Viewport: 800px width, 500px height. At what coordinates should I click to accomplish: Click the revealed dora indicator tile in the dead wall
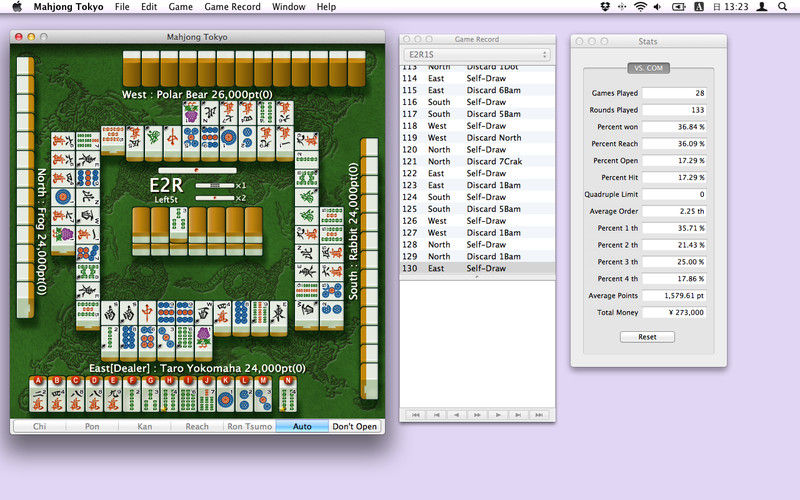[179, 223]
